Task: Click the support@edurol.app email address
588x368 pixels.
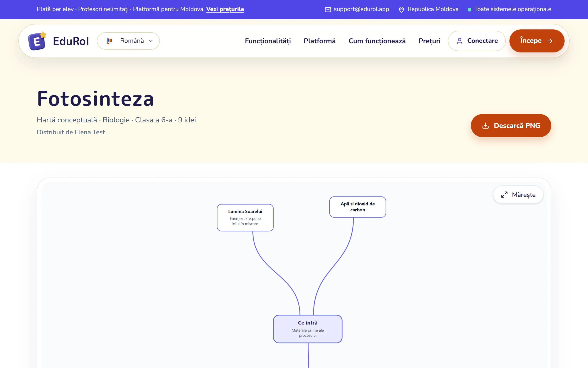Action: pos(361,9)
